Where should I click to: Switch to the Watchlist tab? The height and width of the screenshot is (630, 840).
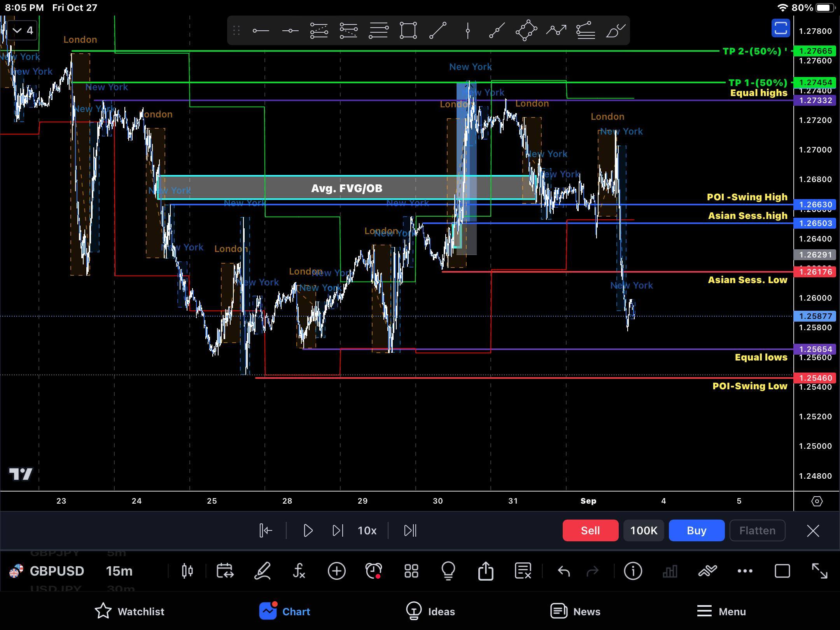coord(129,611)
